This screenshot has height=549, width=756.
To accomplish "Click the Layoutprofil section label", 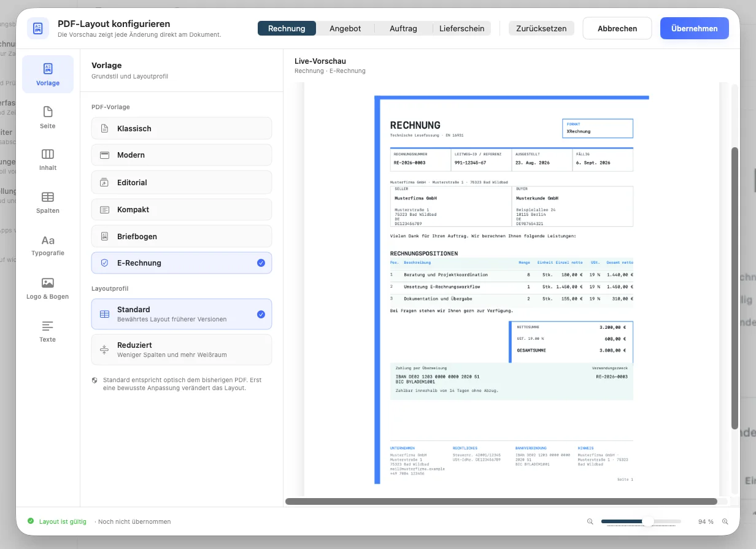I will pos(110,288).
